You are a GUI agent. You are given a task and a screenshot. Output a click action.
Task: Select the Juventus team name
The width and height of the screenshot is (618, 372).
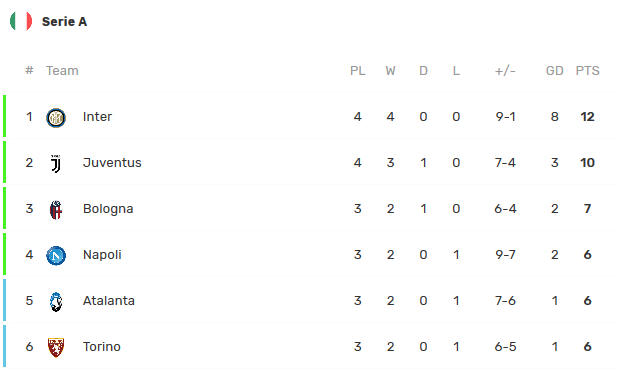click(x=112, y=163)
